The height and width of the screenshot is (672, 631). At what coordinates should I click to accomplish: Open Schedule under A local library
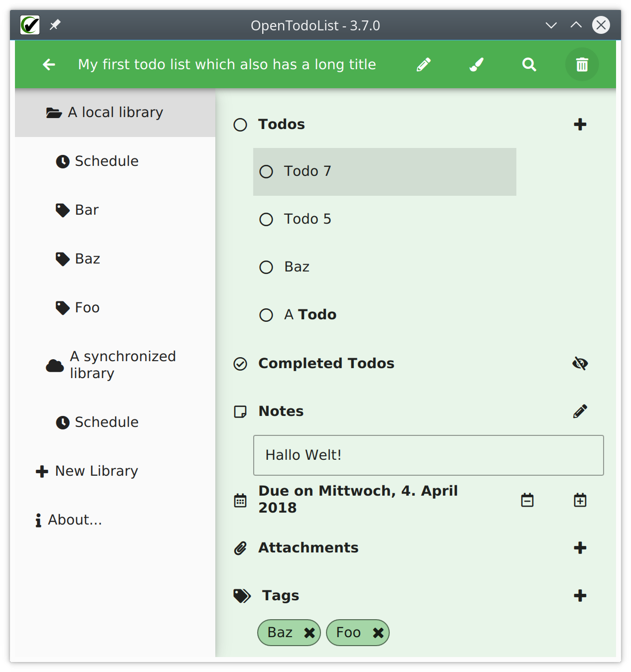tap(115, 161)
